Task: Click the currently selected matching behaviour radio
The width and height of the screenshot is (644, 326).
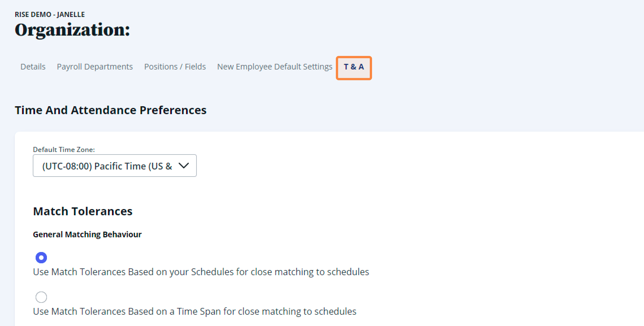Action: pos(41,257)
